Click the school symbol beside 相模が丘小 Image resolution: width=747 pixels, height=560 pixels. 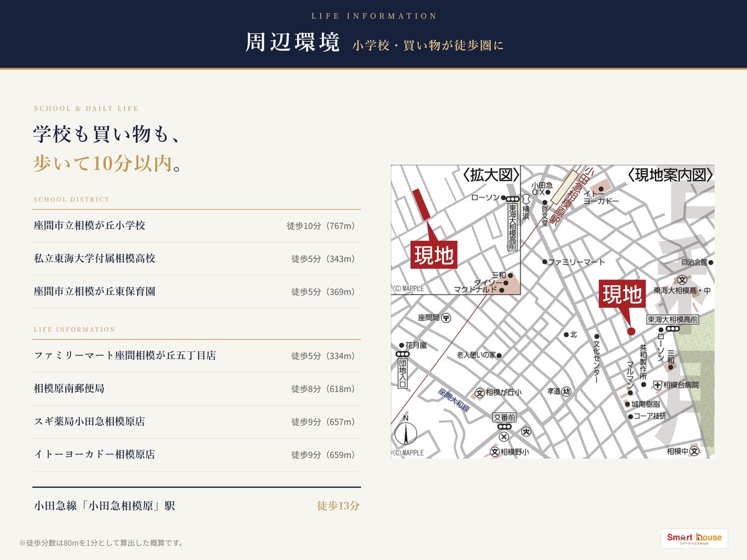pos(479,393)
